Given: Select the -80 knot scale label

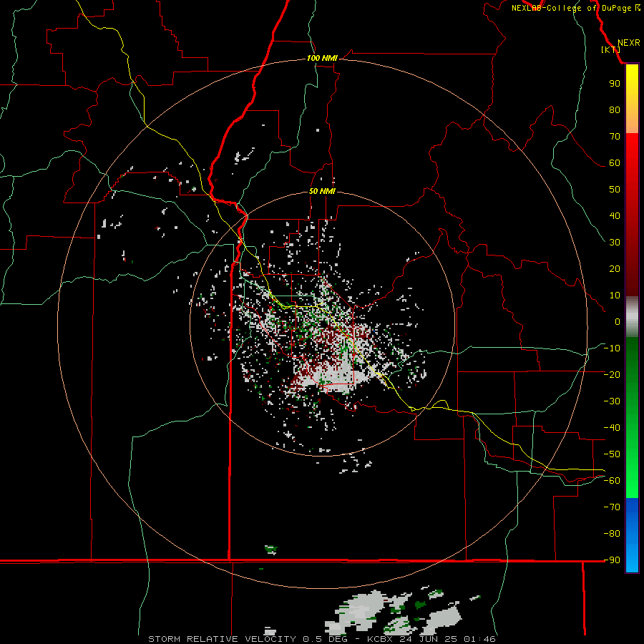Looking at the screenshot, I should 612,534.
